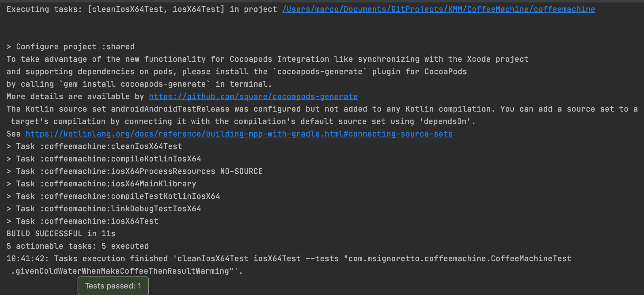644x295 pixels.
Task: Select the Configure project :shared heading
Action: tap(70, 46)
